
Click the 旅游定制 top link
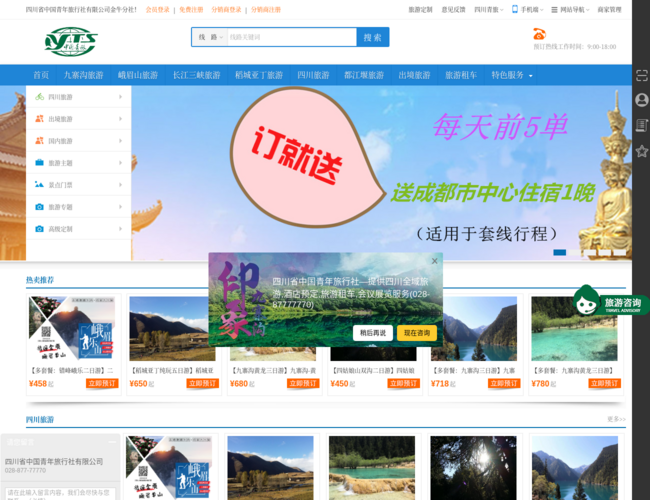[420, 10]
